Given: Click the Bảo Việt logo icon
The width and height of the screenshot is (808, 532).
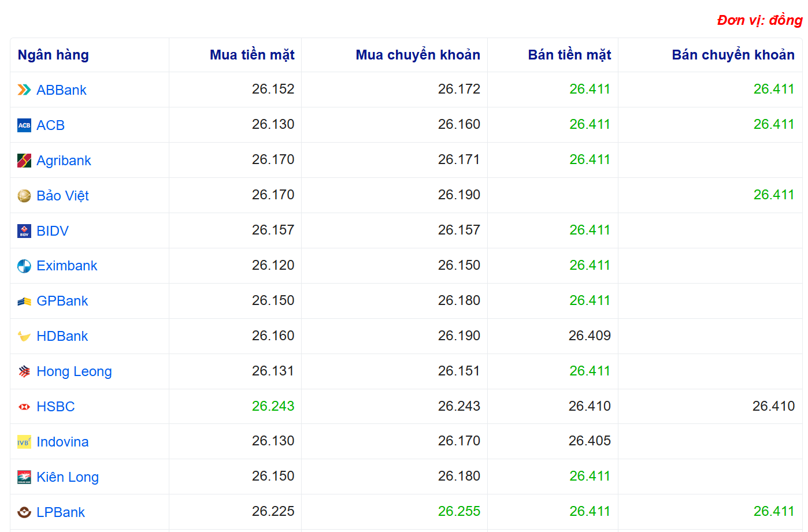Looking at the screenshot, I should [x=24, y=196].
